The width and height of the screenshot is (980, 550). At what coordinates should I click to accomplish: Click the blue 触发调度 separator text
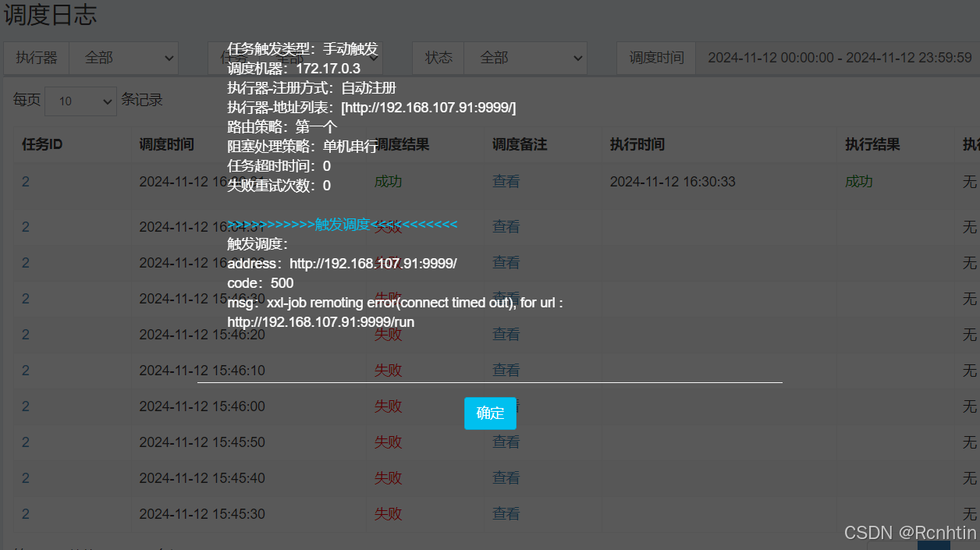342,225
